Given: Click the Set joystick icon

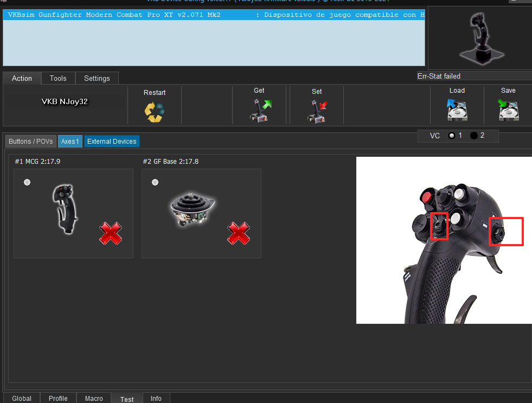Looking at the screenshot, I should pos(317,111).
